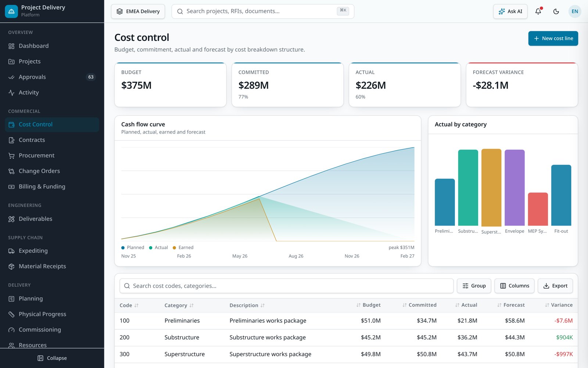This screenshot has width=588, height=368.
Task: Click the Budget $375M summary card
Action: click(171, 85)
